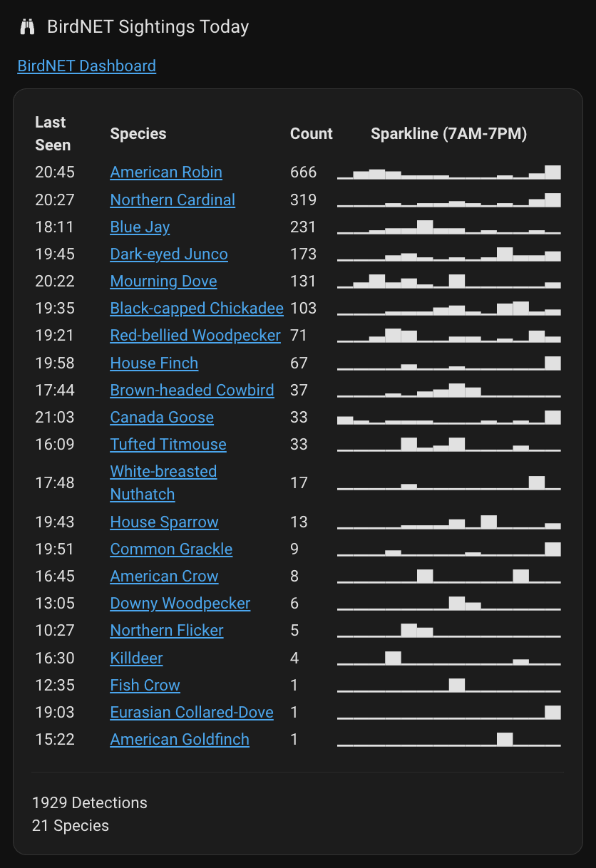This screenshot has height=868, width=596.
Task: Click the Species column header
Action: pyautogui.click(x=138, y=134)
